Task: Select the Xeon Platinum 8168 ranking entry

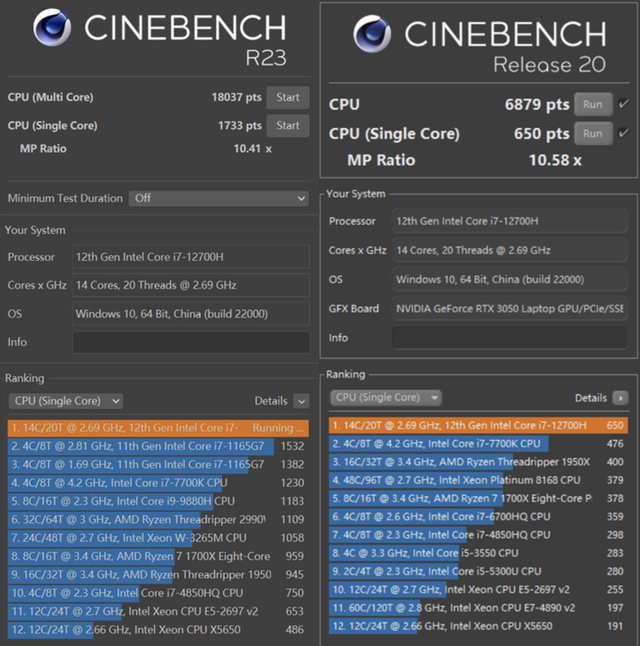Action: point(470,480)
